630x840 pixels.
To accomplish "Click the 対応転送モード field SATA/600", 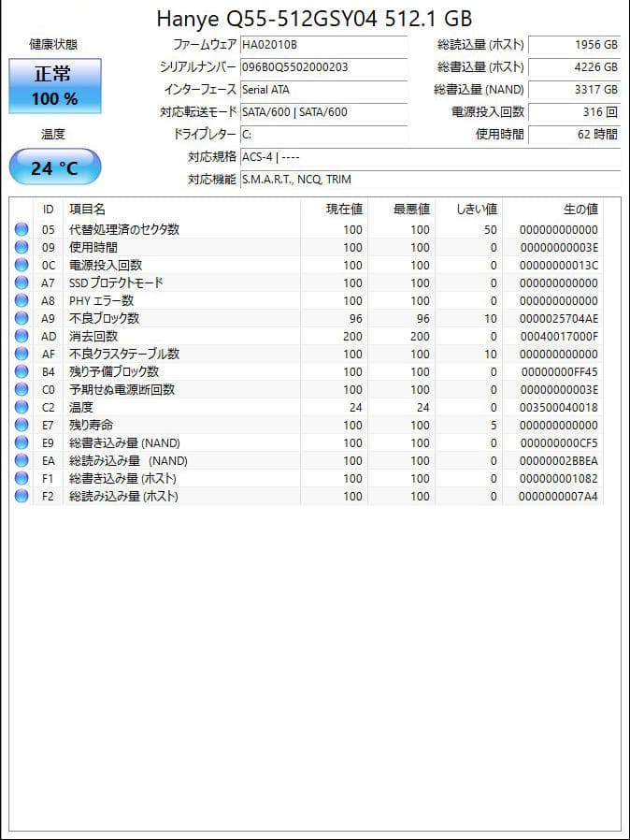I will (323, 112).
